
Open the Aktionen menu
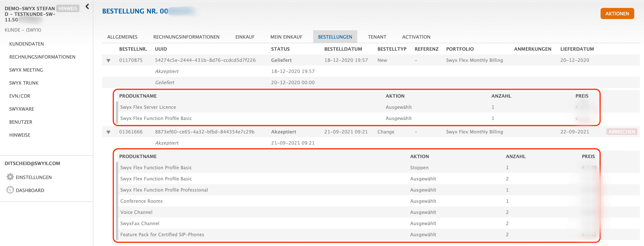[617, 13]
